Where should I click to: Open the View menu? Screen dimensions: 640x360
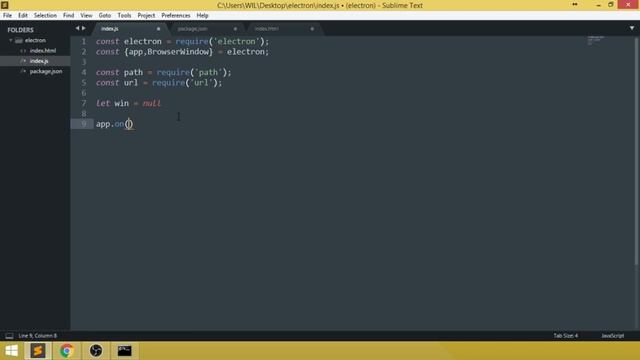coord(86,16)
